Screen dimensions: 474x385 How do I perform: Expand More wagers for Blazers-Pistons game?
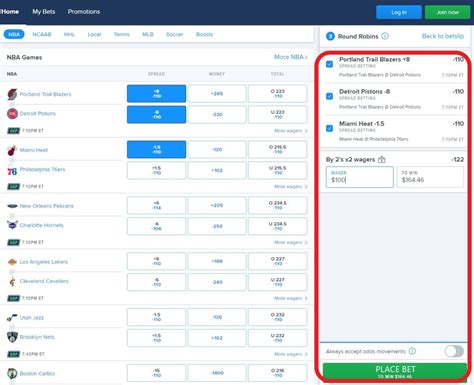click(290, 131)
